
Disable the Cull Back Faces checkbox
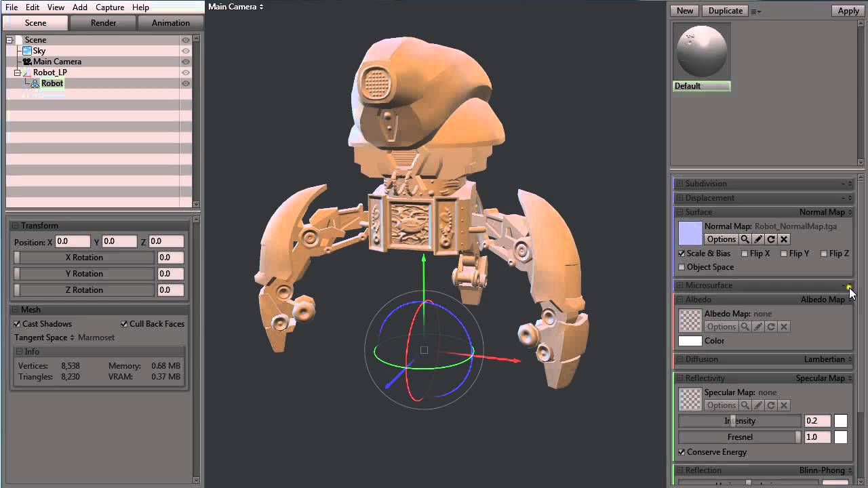point(124,324)
